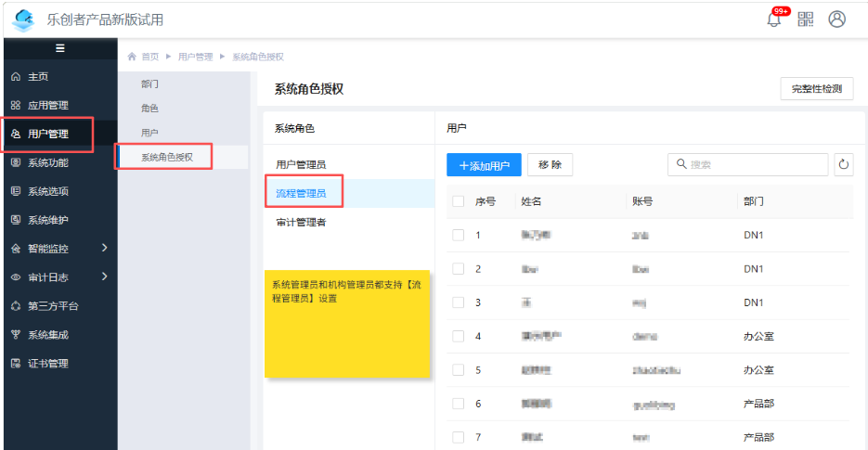The width and height of the screenshot is (868, 450).
Task: Collapse sidebar using the hamburger menu icon
Action: point(60,48)
